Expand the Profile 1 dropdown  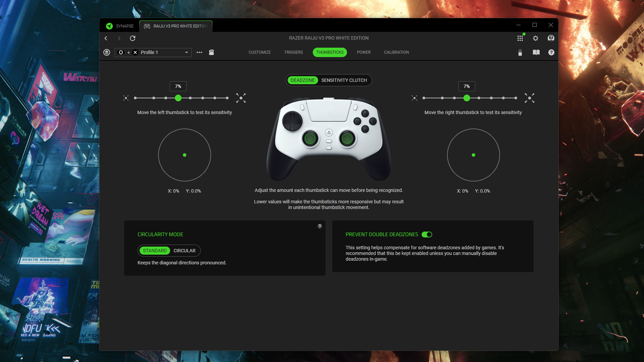click(186, 52)
